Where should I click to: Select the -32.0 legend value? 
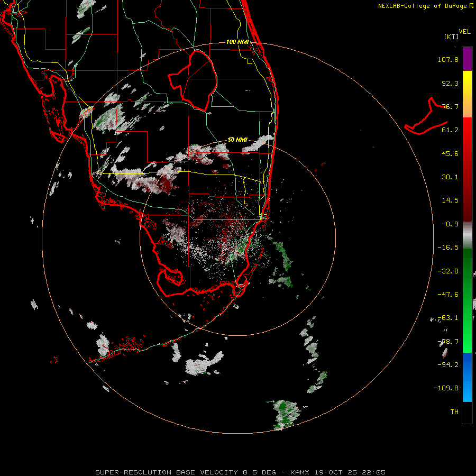(448, 271)
